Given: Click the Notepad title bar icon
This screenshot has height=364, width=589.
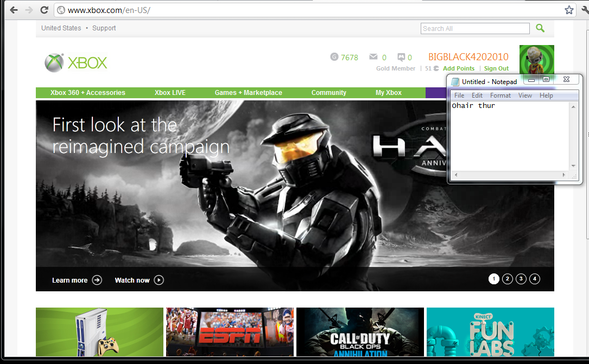Looking at the screenshot, I should pos(455,82).
